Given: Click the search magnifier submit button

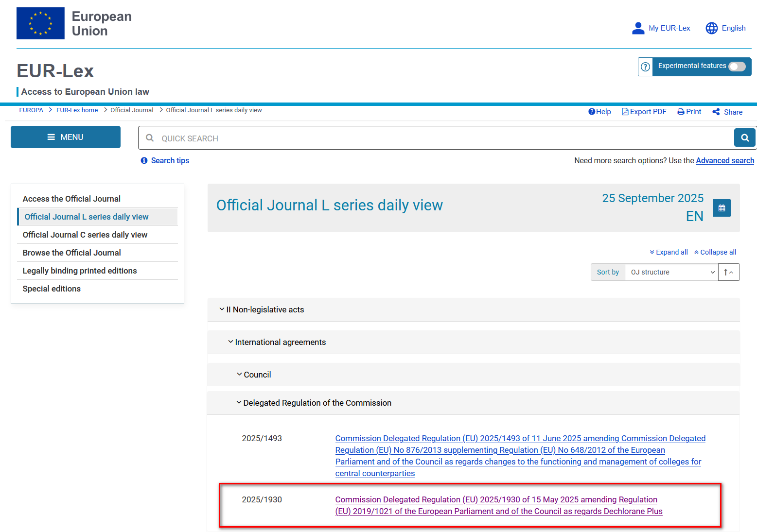Looking at the screenshot, I should [745, 138].
